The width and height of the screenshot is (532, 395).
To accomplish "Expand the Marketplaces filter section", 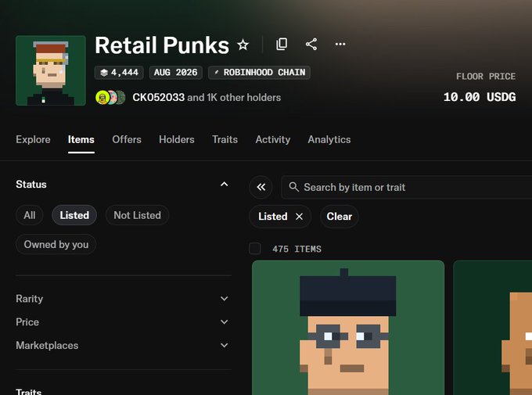I will tap(124, 346).
